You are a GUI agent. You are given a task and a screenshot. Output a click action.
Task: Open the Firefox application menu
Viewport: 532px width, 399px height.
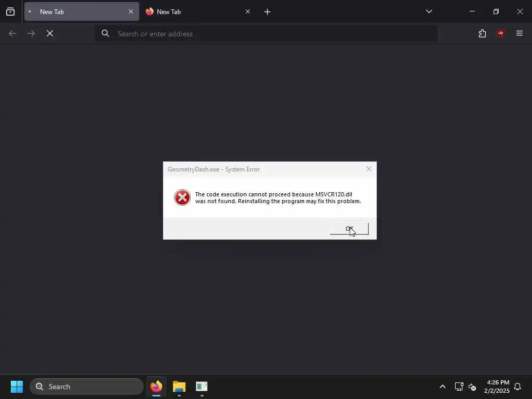coord(520,33)
